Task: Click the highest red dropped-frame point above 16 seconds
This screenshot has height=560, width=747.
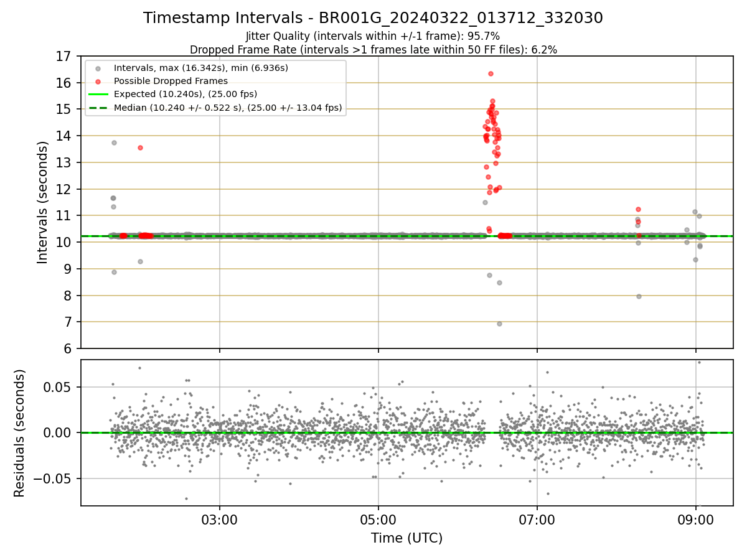Action: pyautogui.click(x=491, y=73)
